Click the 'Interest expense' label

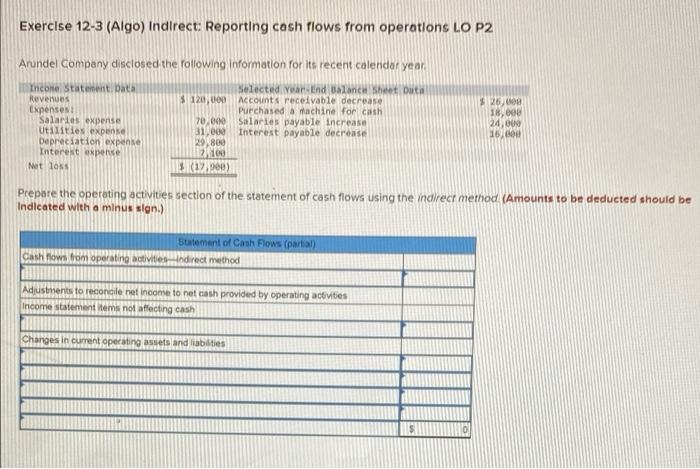[80, 152]
